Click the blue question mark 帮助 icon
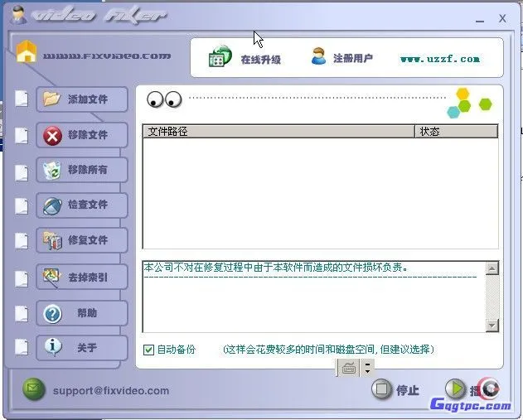The height and width of the screenshot is (420, 523). (x=52, y=314)
